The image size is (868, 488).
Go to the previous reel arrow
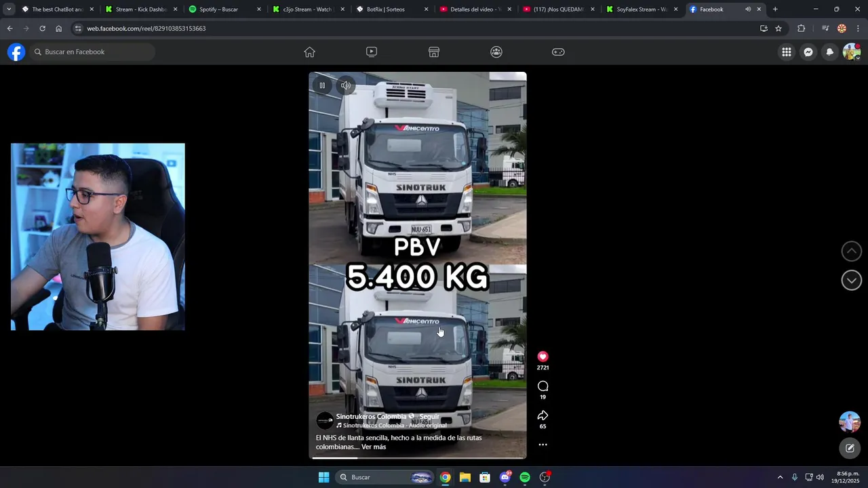click(851, 251)
